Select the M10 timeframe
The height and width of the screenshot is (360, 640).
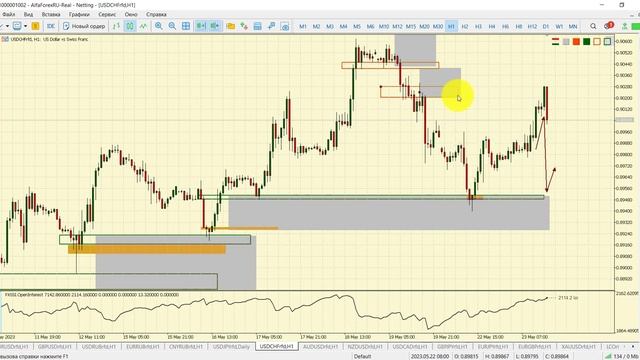(384, 26)
